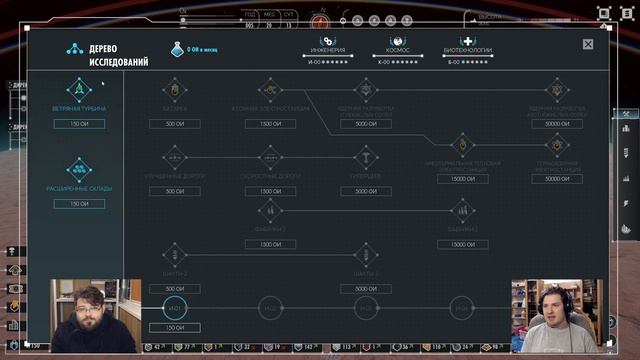Click the И-04 milestone circle
Screen dimensions: 640x360
(462, 308)
